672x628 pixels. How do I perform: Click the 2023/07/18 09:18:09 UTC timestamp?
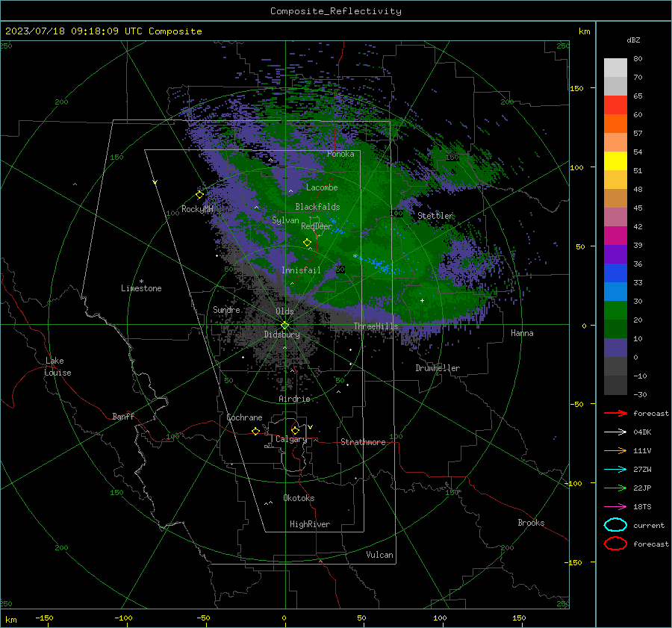click(x=74, y=31)
